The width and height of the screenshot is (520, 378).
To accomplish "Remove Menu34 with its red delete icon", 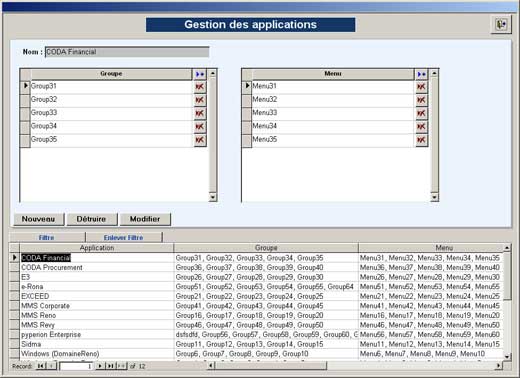I will click(422, 127).
